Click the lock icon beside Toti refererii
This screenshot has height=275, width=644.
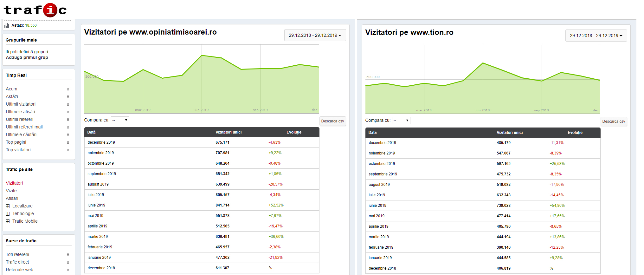click(x=68, y=255)
